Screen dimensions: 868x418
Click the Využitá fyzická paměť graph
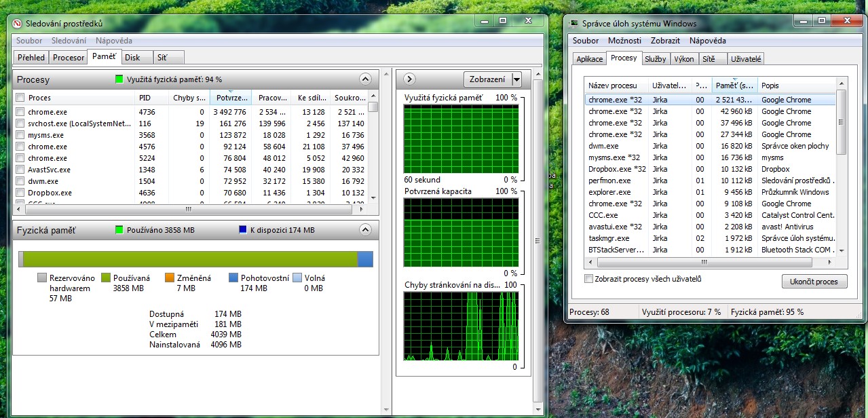click(x=461, y=138)
